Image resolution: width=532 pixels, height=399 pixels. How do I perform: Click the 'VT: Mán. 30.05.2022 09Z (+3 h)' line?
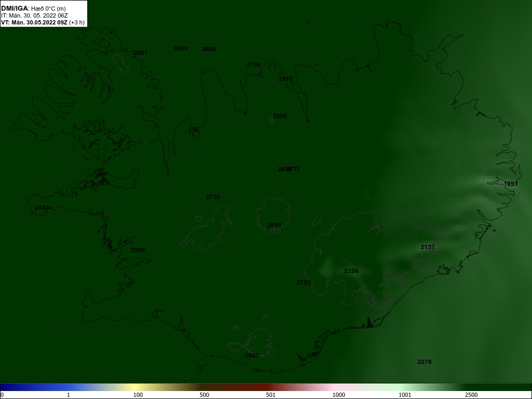point(43,22)
